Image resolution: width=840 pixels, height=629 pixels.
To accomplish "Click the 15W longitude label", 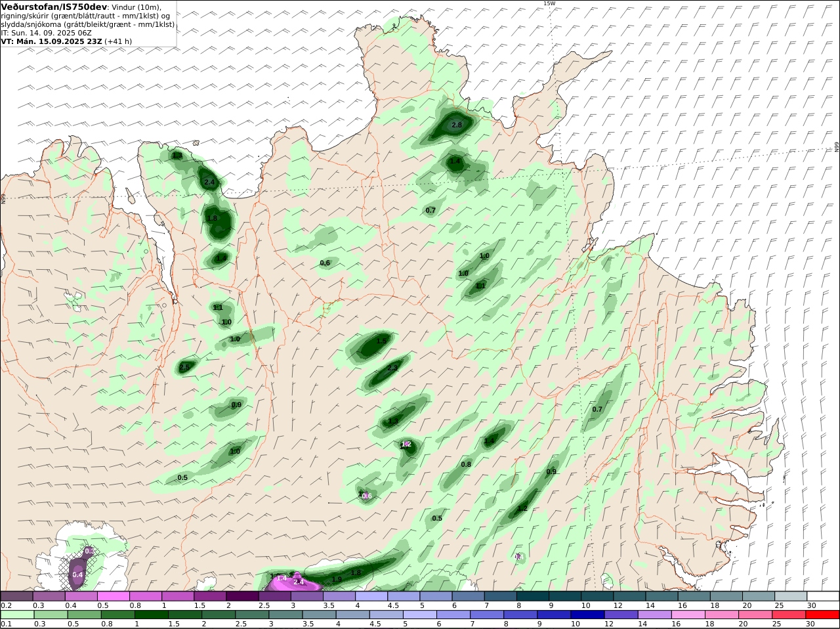I will (x=549, y=3).
